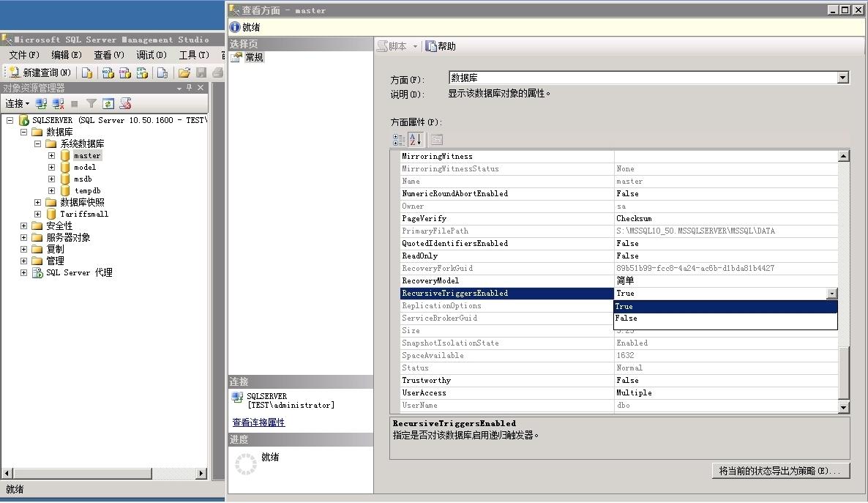The width and height of the screenshot is (868, 503).
Task: Sort facet properties alphabetically
Action: coord(416,140)
